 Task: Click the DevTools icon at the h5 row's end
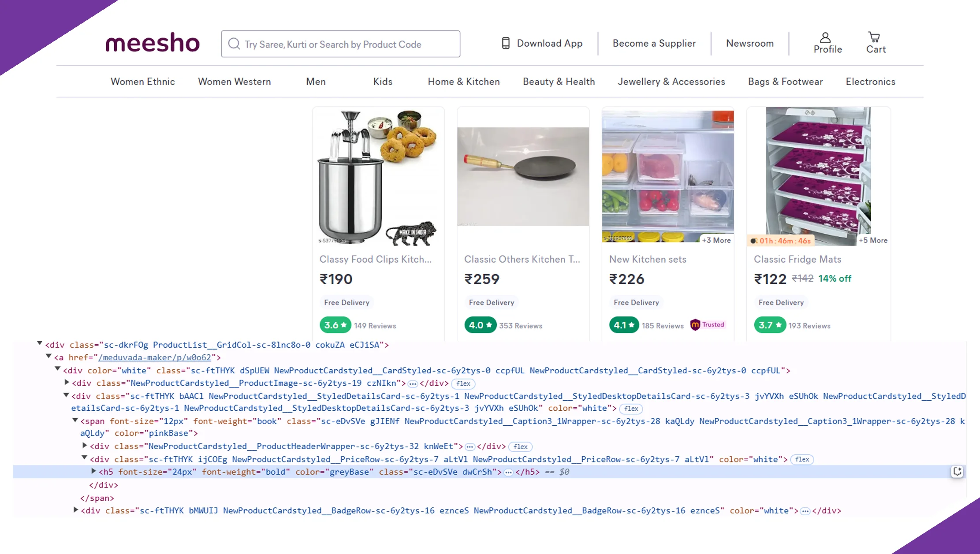(x=957, y=472)
